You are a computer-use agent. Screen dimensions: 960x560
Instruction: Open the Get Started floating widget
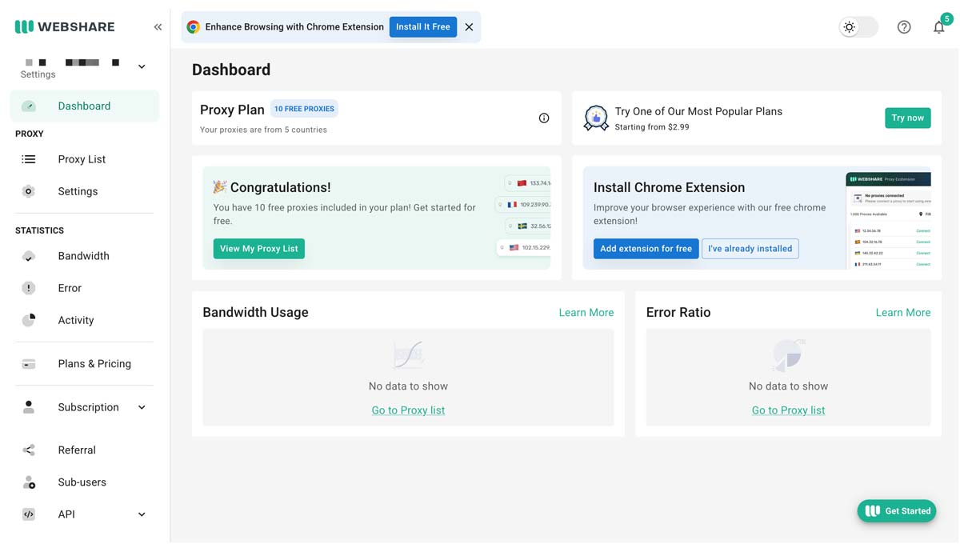click(897, 511)
